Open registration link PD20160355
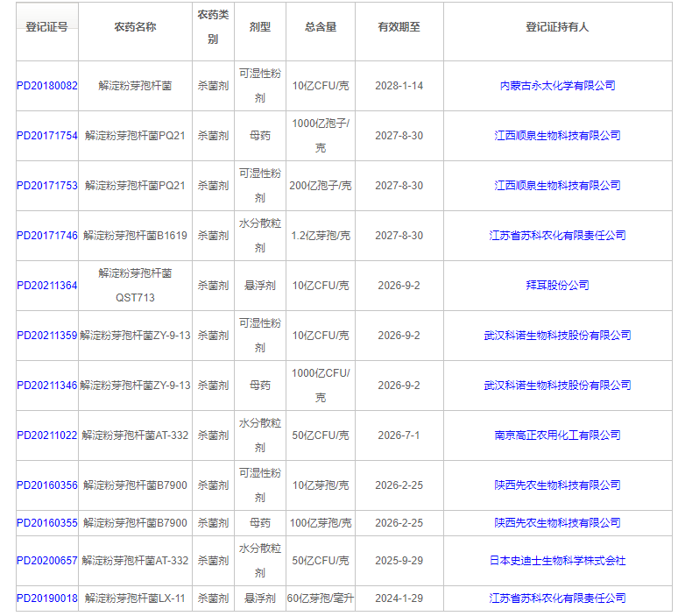The height and width of the screenshot is (616, 678). point(47,523)
